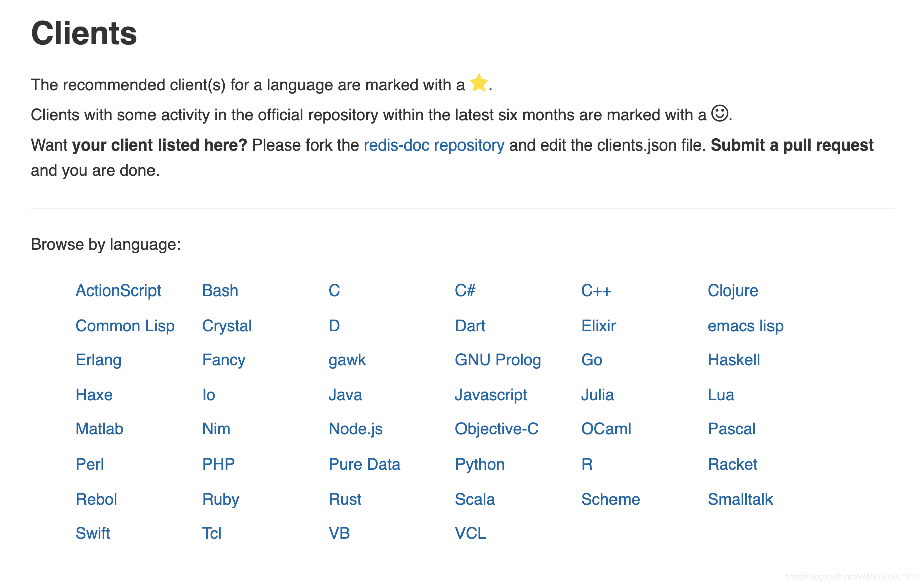Open the Fancy language link
This screenshot has width=924, height=586.
click(224, 360)
